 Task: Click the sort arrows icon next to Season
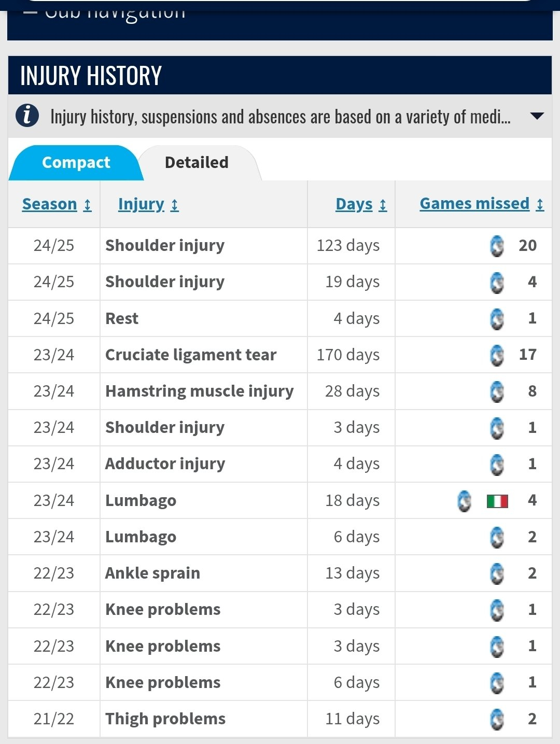point(88,205)
